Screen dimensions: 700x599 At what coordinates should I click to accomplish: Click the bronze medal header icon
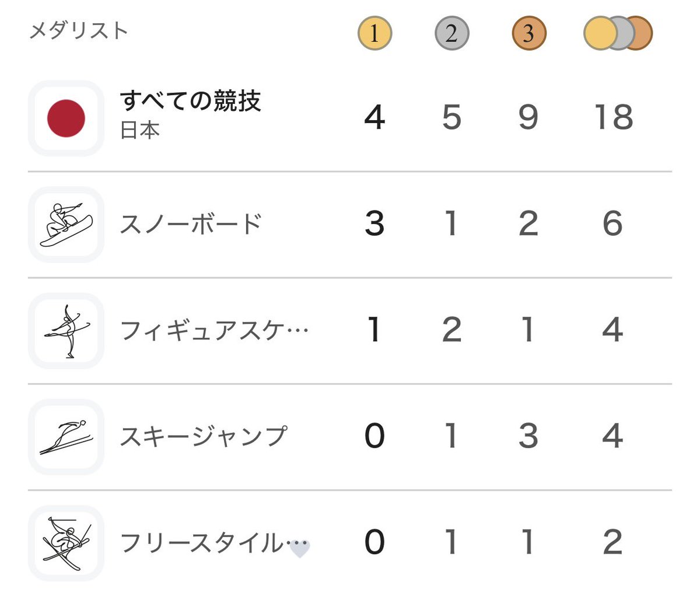(528, 33)
